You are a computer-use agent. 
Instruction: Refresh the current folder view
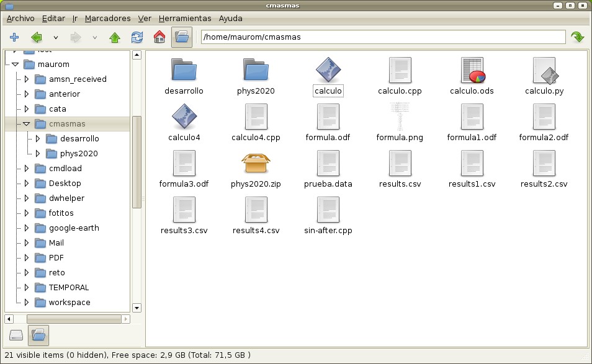click(137, 37)
